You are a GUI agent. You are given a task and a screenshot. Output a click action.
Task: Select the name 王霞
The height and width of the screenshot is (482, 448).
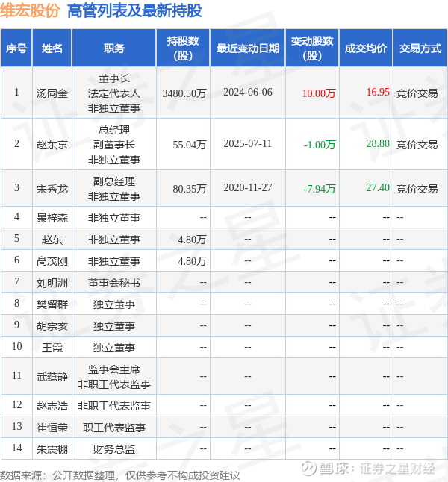tap(52, 348)
